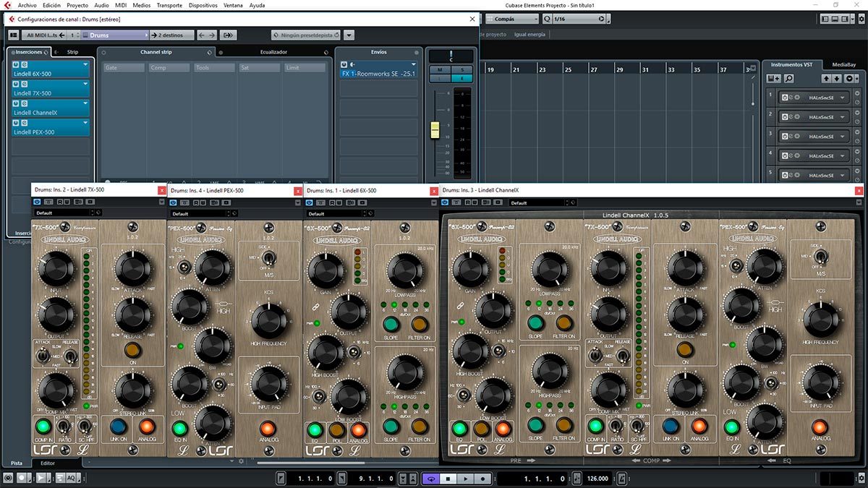Toggle metronome click icon near tempo

(624, 479)
